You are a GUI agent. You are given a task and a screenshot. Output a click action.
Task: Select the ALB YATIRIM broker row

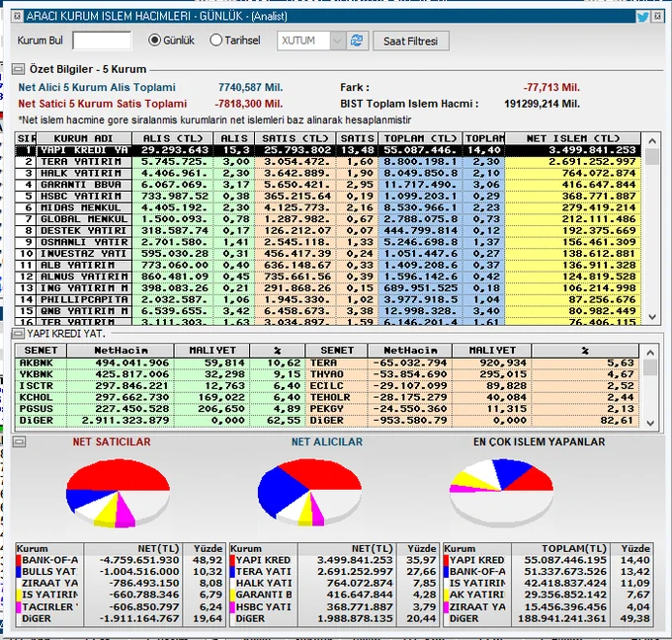[328, 265]
